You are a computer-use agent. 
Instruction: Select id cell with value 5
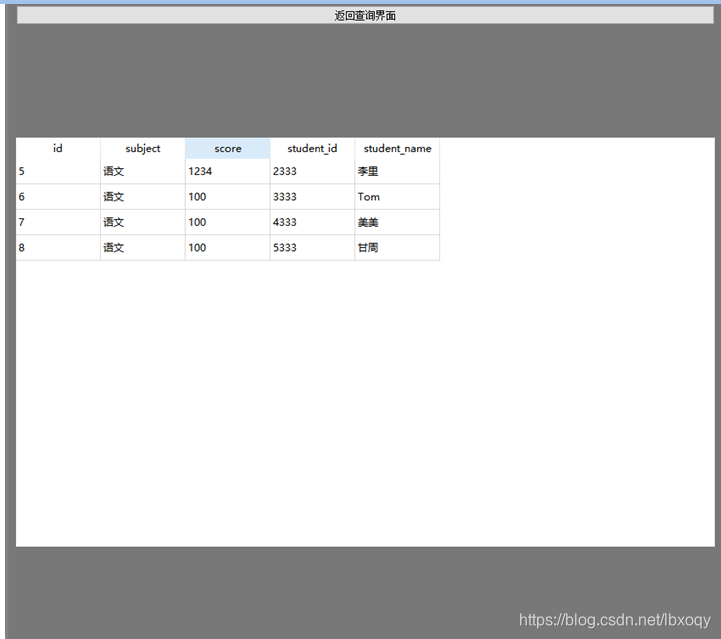click(x=58, y=171)
